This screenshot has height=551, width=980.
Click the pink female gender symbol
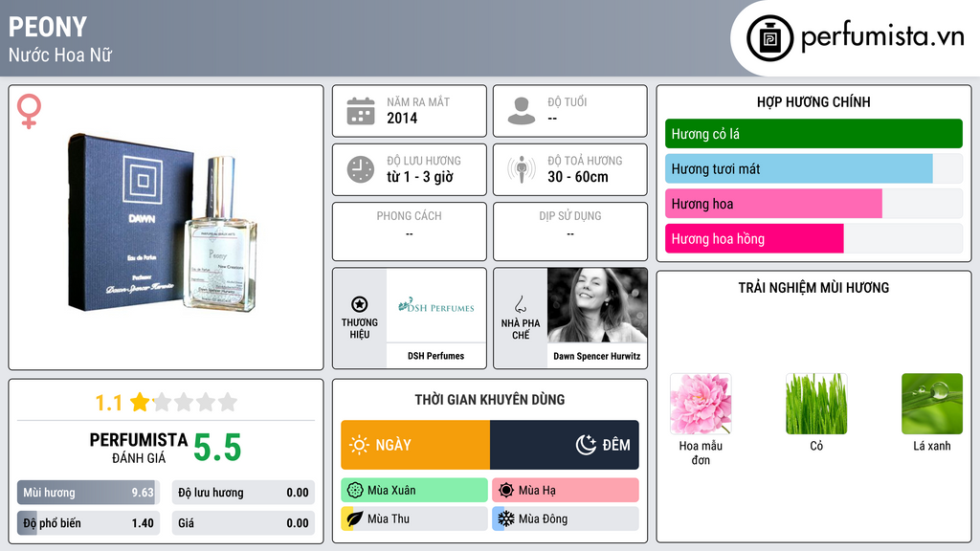coord(29,111)
